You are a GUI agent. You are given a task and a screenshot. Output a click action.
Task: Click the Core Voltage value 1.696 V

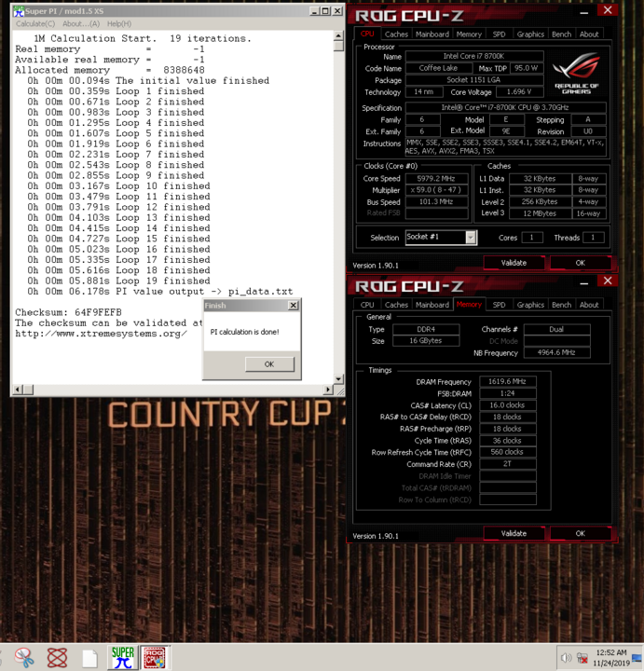pos(519,91)
